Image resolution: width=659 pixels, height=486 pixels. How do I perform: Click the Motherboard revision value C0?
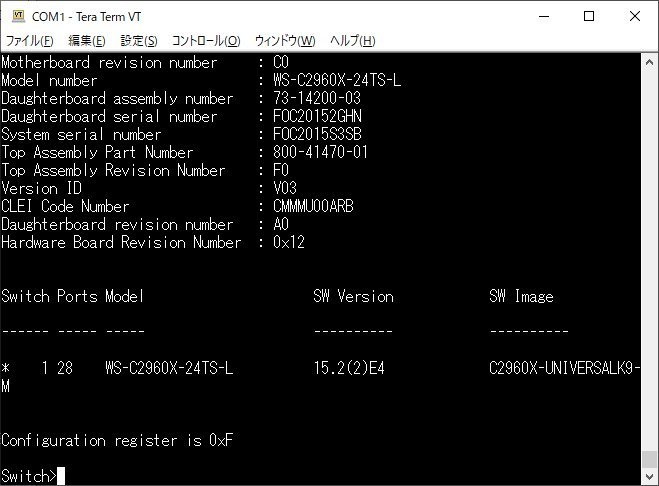click(281, 62)
